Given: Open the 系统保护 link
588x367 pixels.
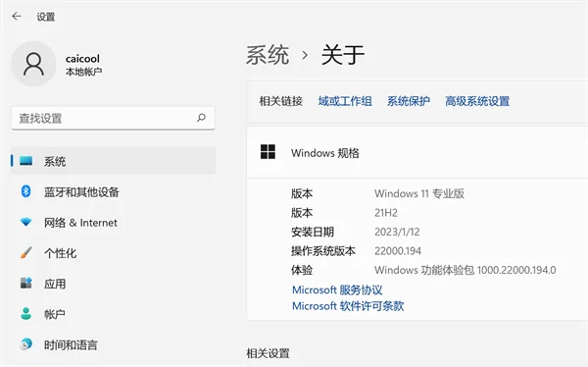Looking at the screenshot, I should pos(409,101).
